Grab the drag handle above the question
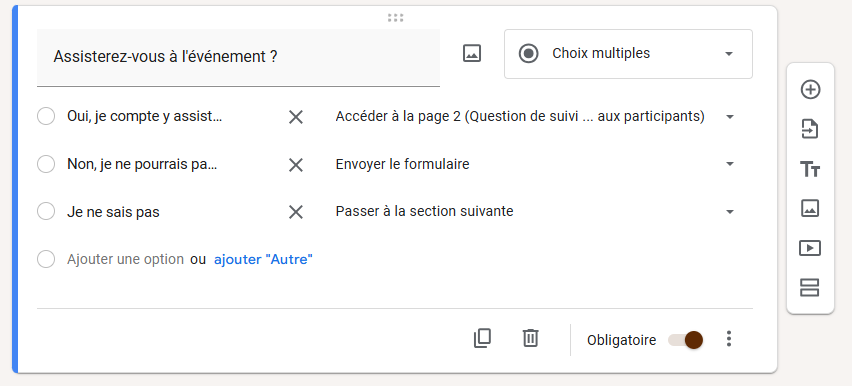The image size is (852, 386). point(396,18)
